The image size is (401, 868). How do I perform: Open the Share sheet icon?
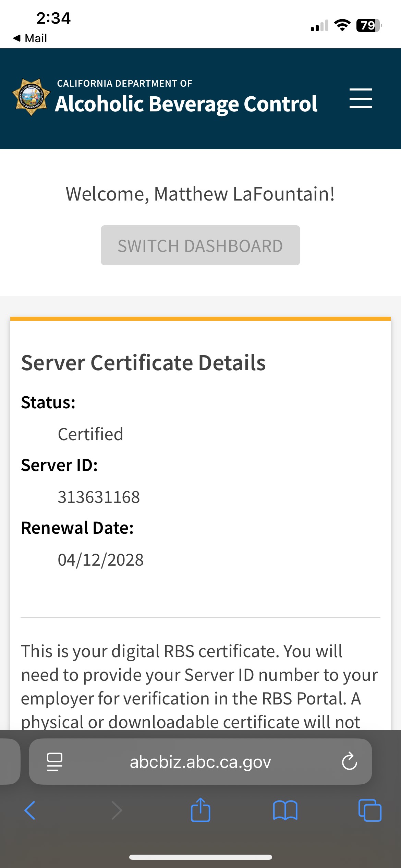pyautogui.click(x=200, y=810)
